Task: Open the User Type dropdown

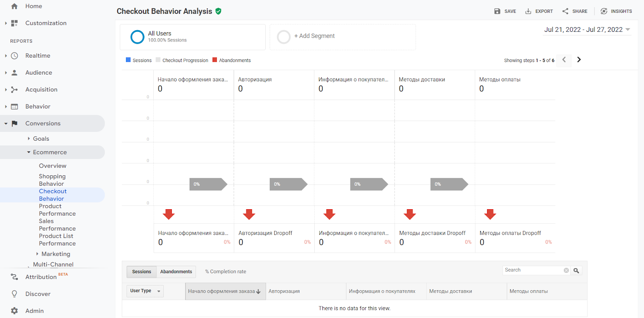Action: tap(145, 291)
